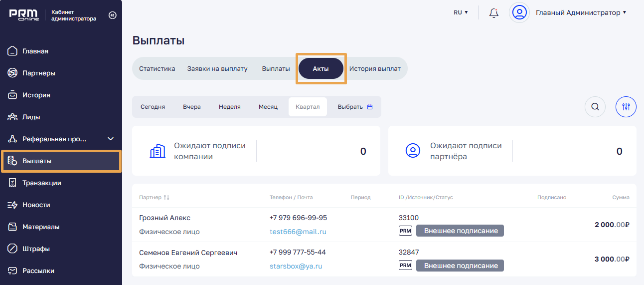This screenshot has width=644, height=285.
Task: Open Штрафы (fines) in sidebar
Action: (x=36, y=249)
